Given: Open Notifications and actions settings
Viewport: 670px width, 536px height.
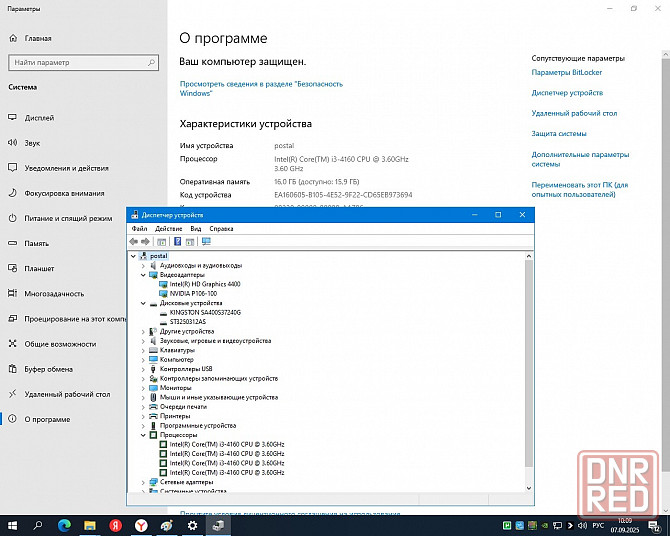Looking at the screenshot, I should (x=66, y=168).
